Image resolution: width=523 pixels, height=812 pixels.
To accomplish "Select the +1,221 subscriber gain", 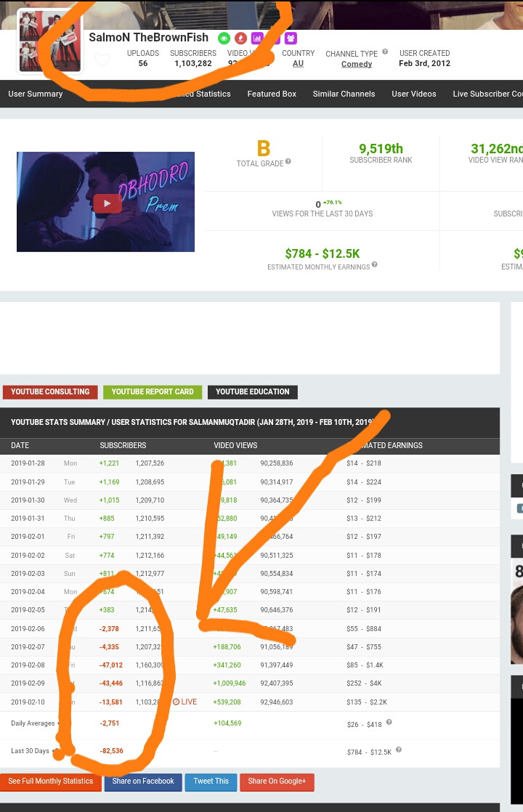I will 109,463.
